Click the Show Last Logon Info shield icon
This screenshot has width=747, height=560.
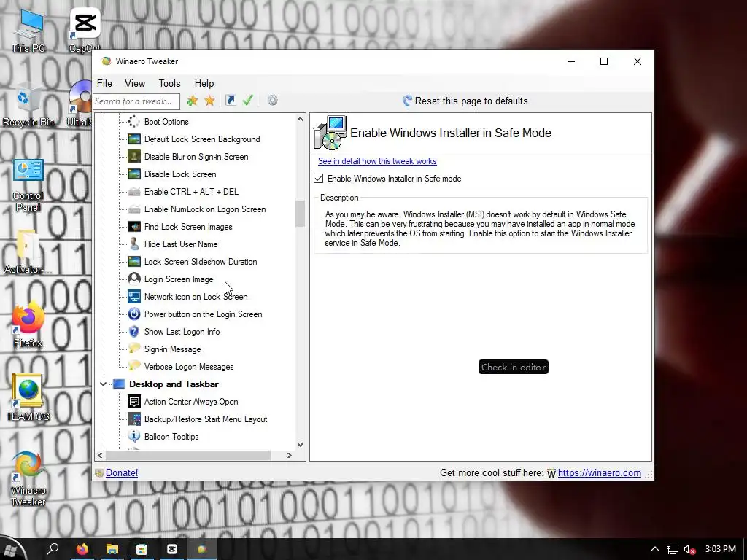pos(134,332)
